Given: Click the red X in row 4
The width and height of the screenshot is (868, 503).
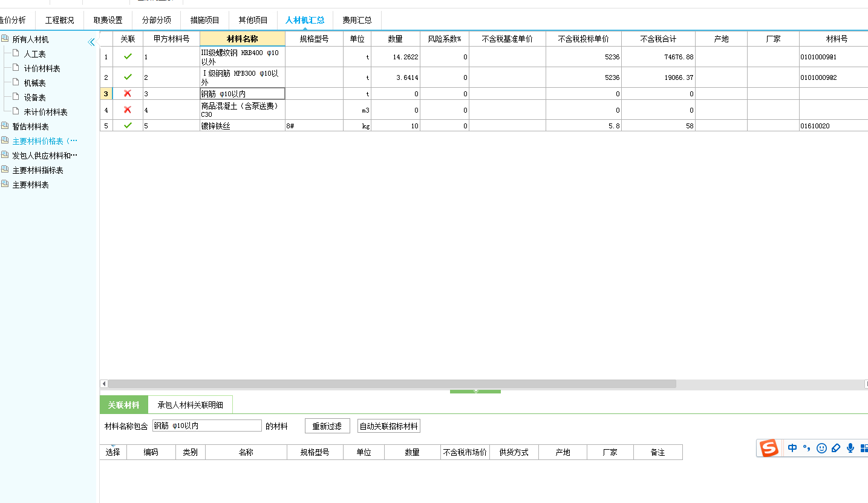Looking at the screenshot, I should click(x=128, y=110).
